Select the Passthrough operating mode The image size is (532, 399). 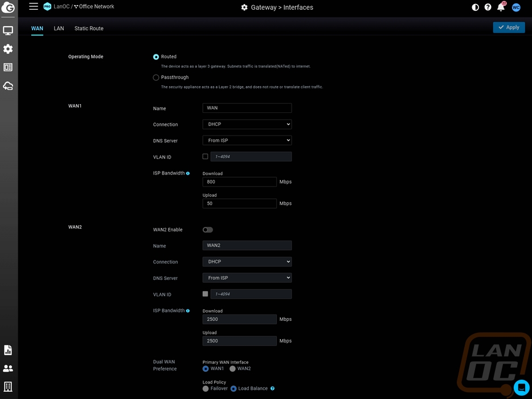coord(156,78)
